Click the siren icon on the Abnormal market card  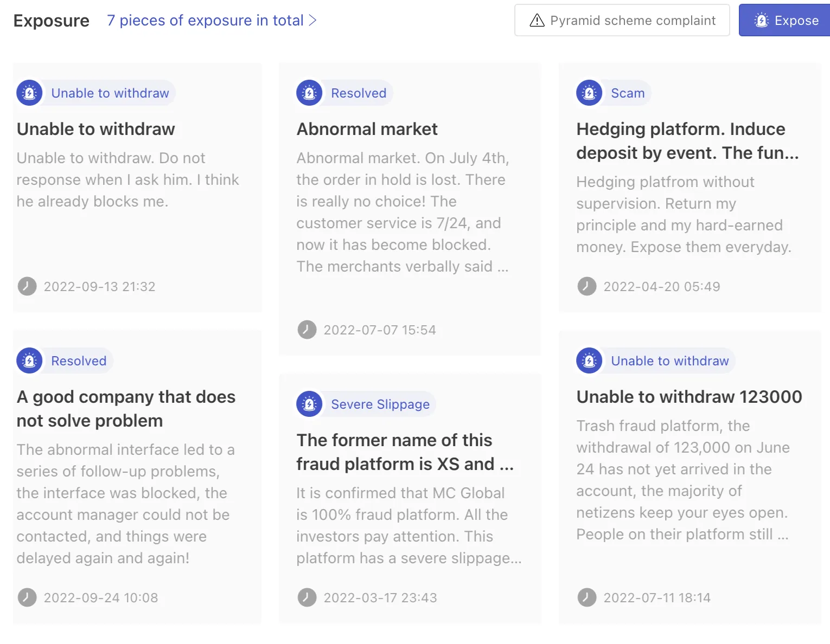tap(309, 93)
